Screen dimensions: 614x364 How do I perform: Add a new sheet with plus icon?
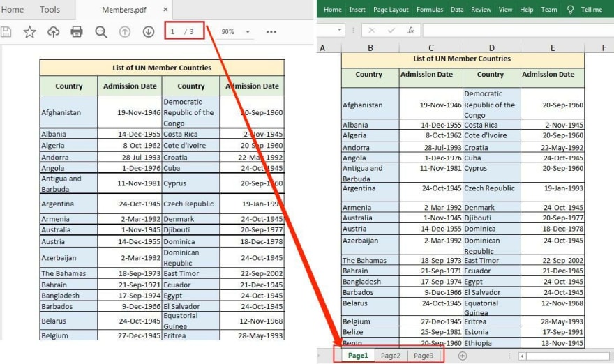(463, 356)
